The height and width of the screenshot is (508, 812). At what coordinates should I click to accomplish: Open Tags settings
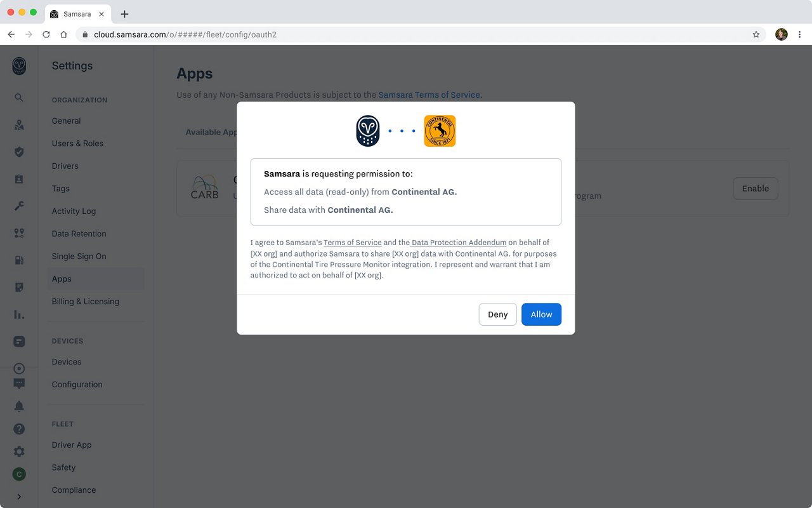pyautogui.click(x=61, y=189)
